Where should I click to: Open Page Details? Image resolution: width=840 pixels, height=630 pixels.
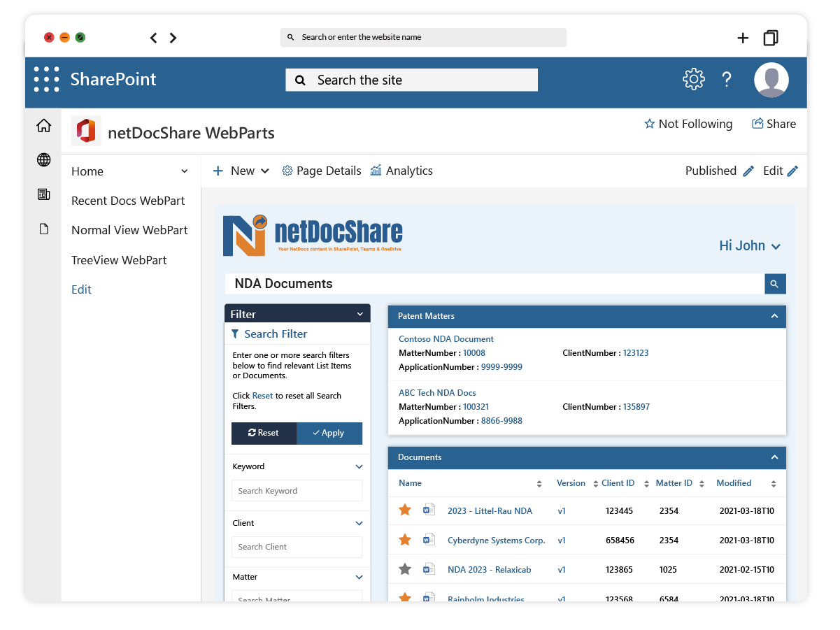[322, 171]
